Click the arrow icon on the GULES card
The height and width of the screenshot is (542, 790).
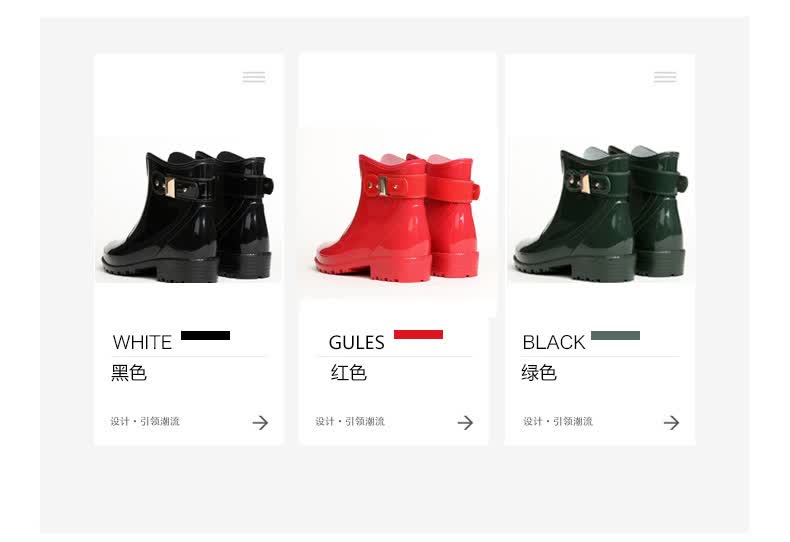point(465,422)
